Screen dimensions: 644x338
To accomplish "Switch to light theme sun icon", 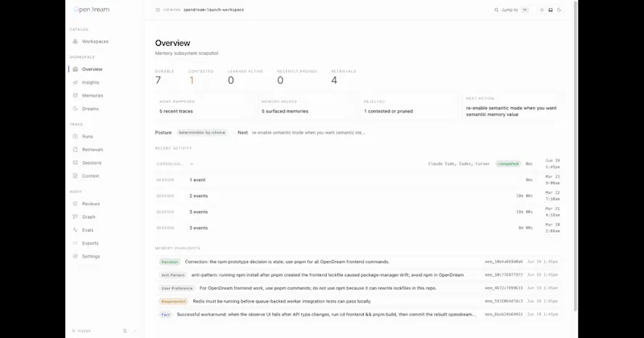I will [542, 10].
